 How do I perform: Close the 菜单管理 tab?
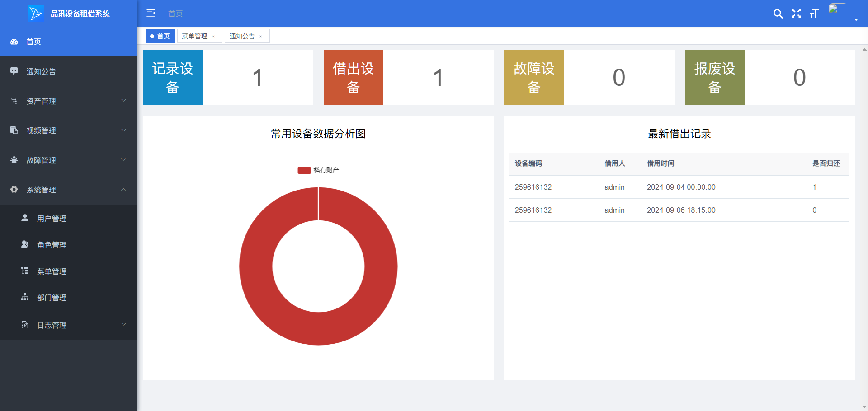[x=213, y=37]
